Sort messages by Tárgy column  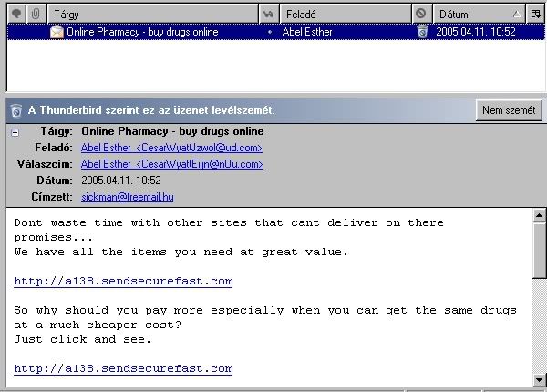[153, 14]
